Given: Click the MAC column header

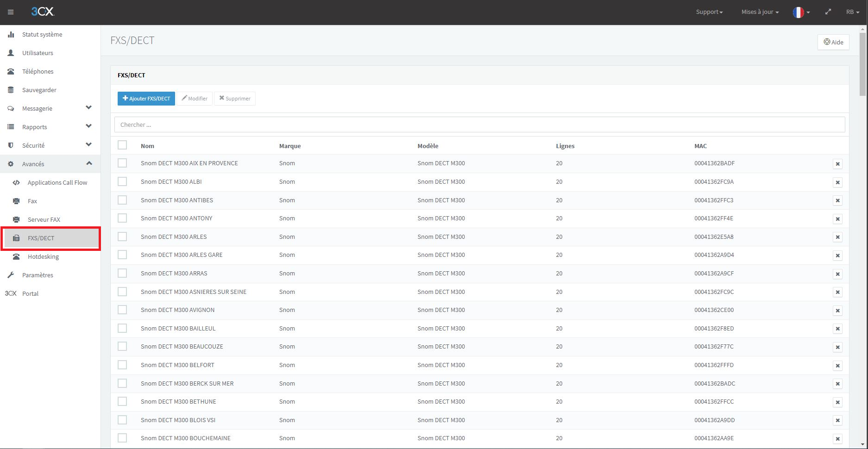Looking at the screenshot, I should pyautogui.click(x=700, y=146).
